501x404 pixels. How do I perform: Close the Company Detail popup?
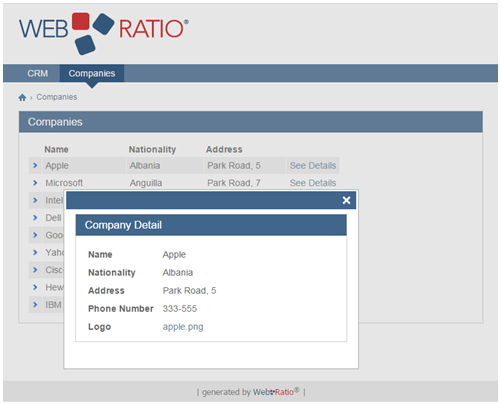click(346, 200)
